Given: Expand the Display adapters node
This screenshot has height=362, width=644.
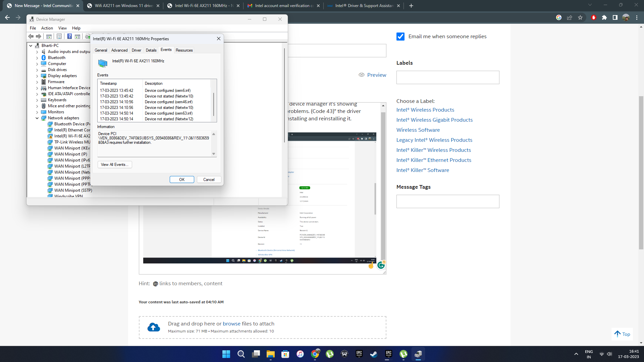Looking at the screenshot, I should tap(37, 76).
